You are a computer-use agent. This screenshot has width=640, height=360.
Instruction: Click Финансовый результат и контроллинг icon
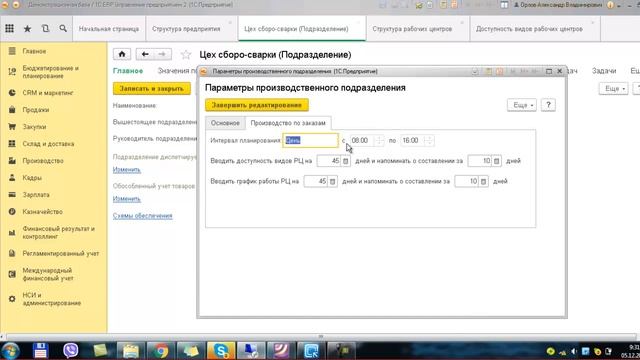click(12, 233)
